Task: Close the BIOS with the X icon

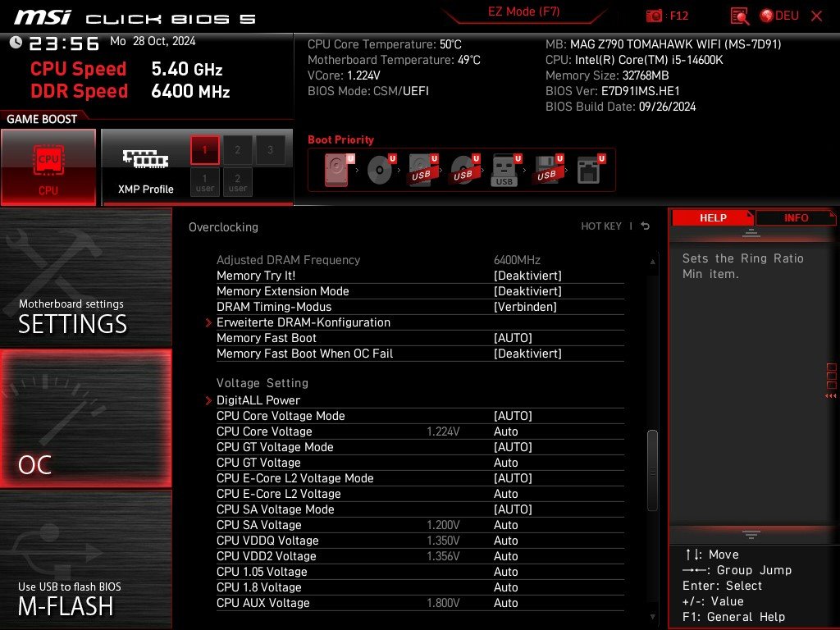Action: pos(816,16)
